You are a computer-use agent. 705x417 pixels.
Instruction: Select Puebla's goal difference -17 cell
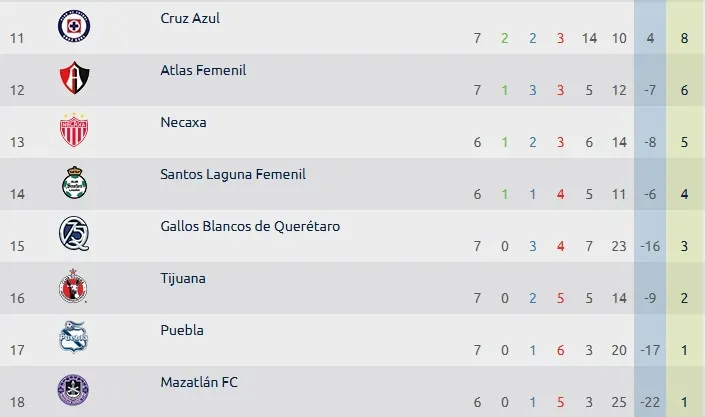click(650, 350)
